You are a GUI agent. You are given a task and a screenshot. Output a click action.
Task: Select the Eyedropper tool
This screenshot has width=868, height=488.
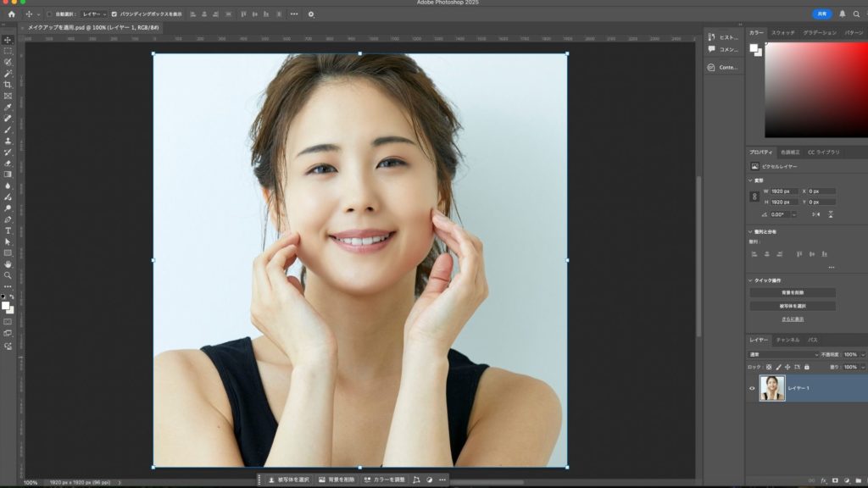coord(8,108)
